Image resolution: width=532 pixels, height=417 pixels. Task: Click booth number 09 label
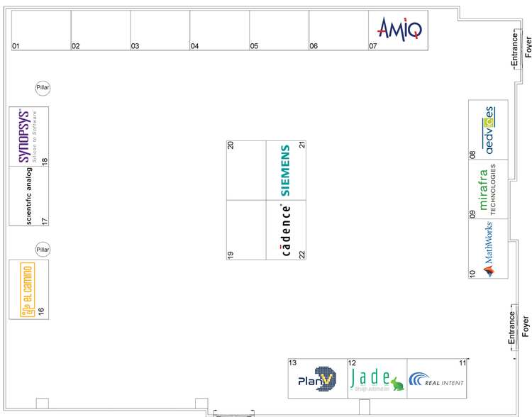pos(472,214)
